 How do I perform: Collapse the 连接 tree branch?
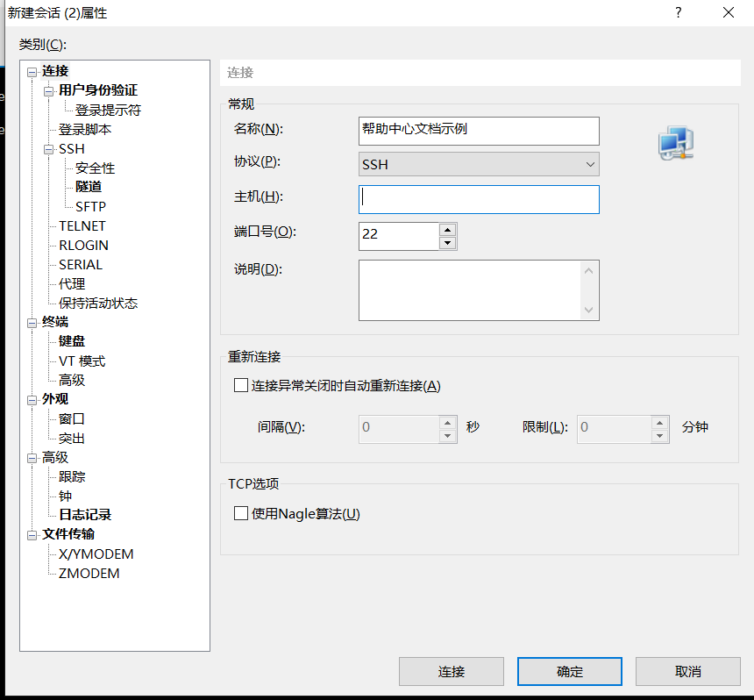(x=32, y=71)
